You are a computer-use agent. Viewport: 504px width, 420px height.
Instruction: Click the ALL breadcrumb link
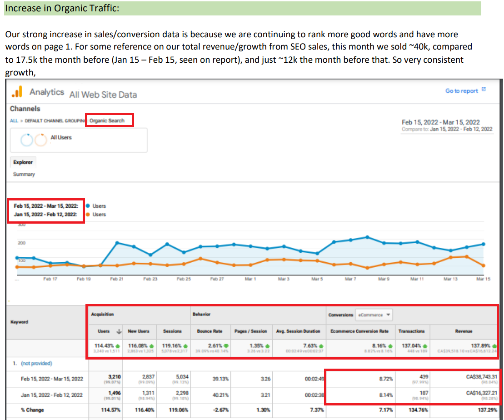(x=14, y=121)
